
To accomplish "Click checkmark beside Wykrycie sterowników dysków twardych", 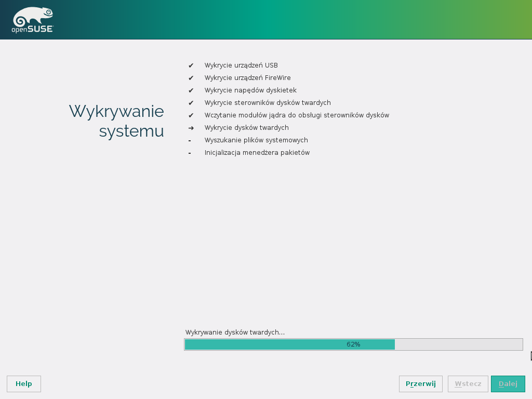I will point(191,103).
